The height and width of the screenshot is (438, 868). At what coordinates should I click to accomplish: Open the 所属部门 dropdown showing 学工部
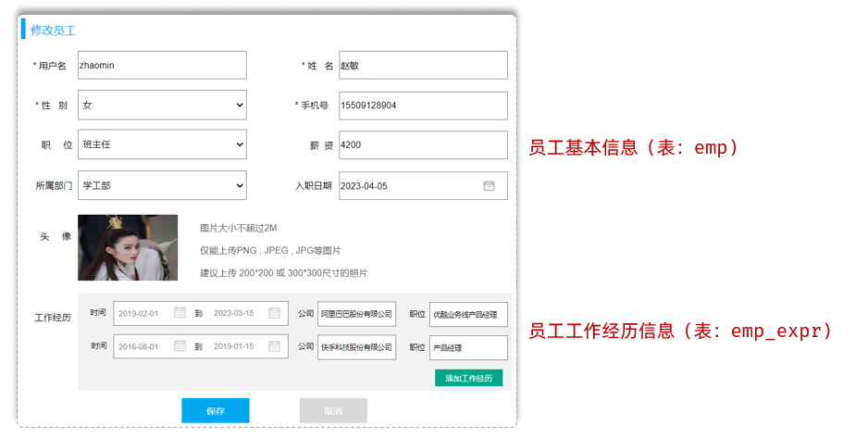(162, 185)
